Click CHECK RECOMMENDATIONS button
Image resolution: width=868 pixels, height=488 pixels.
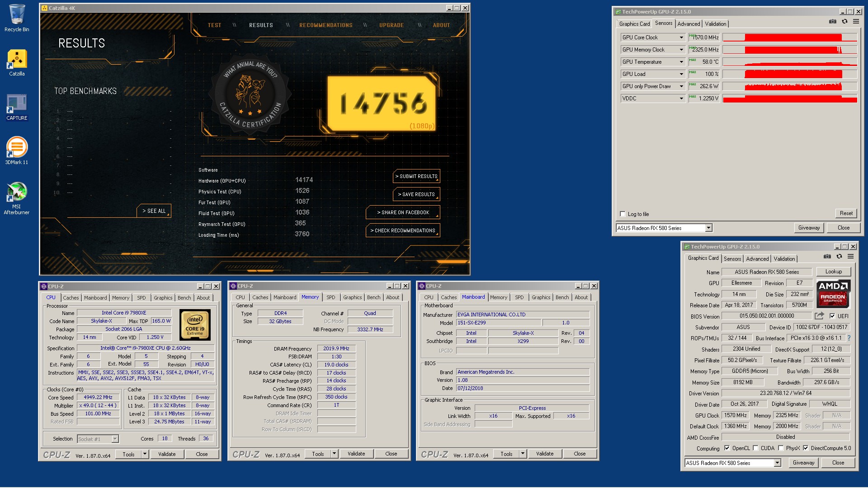point(403,230)
